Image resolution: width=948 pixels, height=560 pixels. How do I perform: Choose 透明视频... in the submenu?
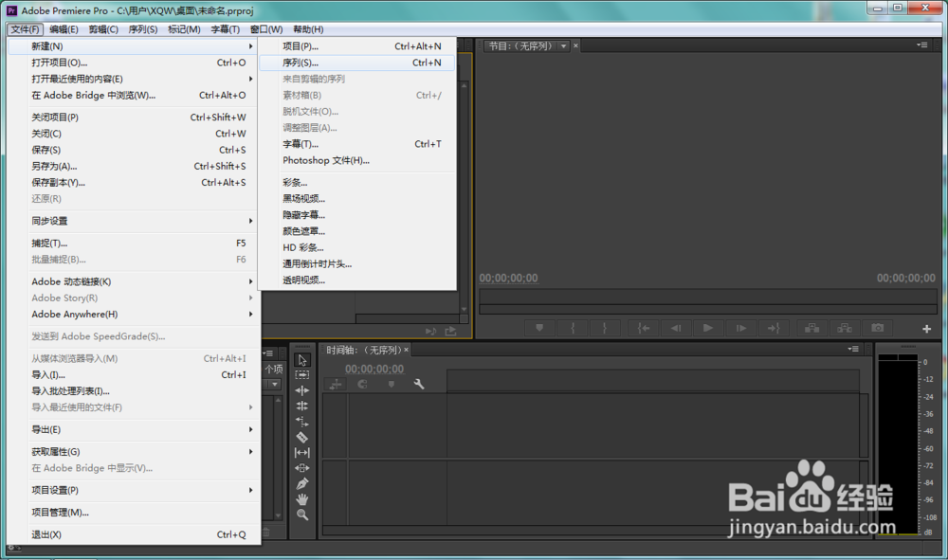(x=356, y=280)
